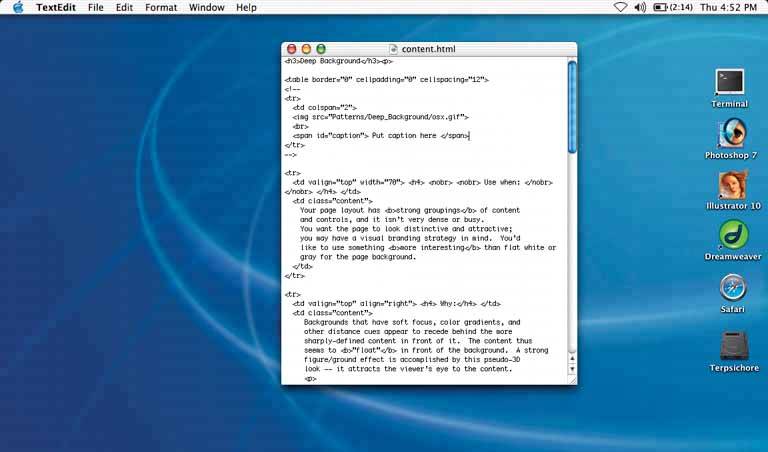768x452 pixels.
Task: Open the Window menu
Action: (x=206, y=7)
